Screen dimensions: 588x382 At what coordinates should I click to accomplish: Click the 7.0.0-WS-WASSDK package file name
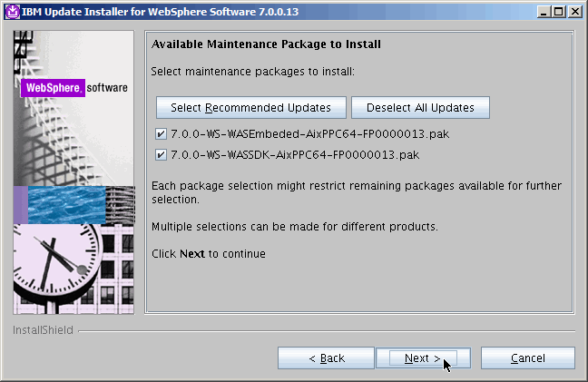pos(296,154)
